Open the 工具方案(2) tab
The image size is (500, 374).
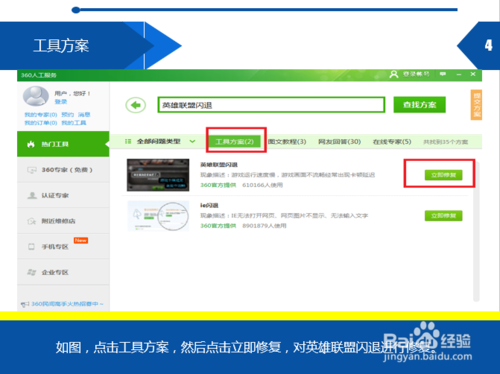pyautogui.click(x=235, y=142)
